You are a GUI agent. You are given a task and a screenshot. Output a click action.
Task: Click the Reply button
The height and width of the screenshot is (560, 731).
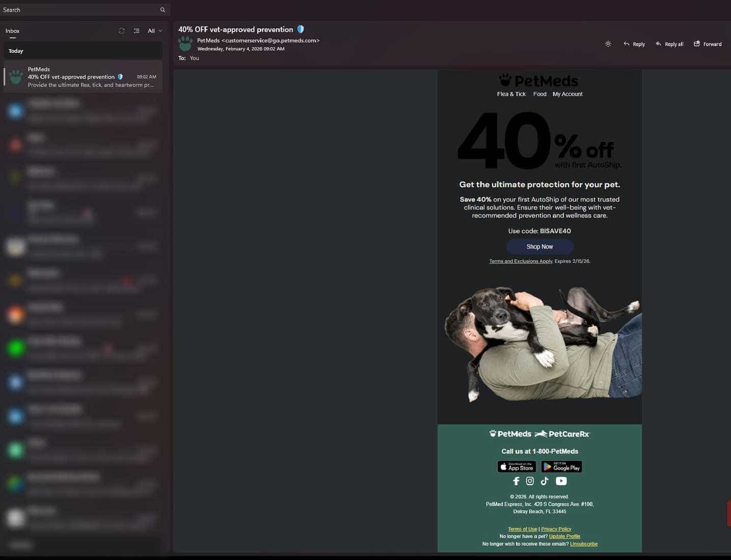pyautogui.click(x=634, y=44)
